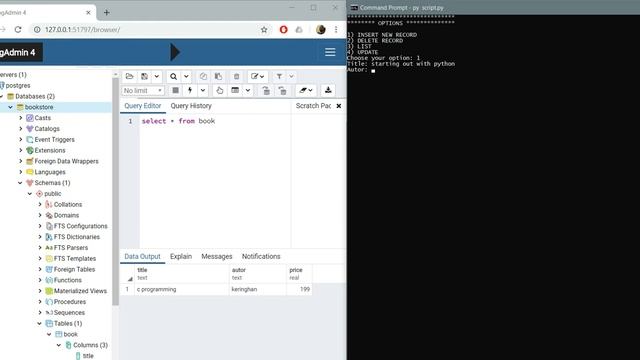Click the Stop query square icon
The height and width of the screenshot is (360, 640).
point(176,90)
